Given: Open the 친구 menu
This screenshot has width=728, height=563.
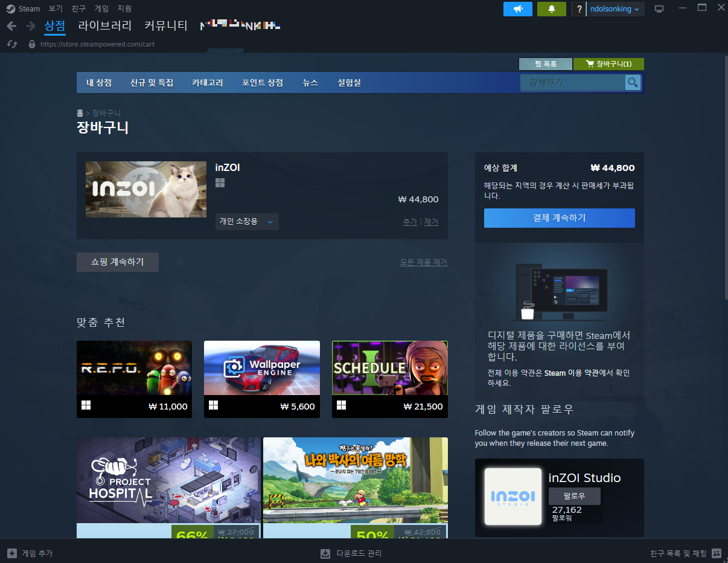Looking at the screenshot, I should tap(78, 8).
